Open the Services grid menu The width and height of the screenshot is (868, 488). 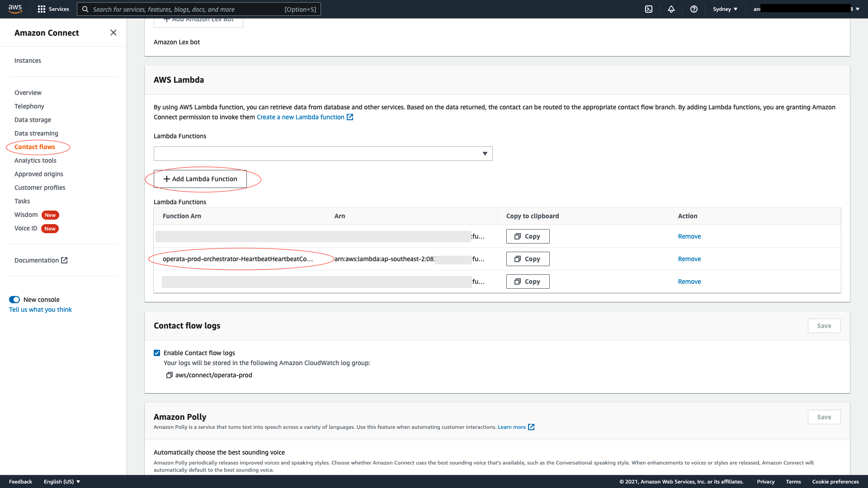tap(53, 9)
